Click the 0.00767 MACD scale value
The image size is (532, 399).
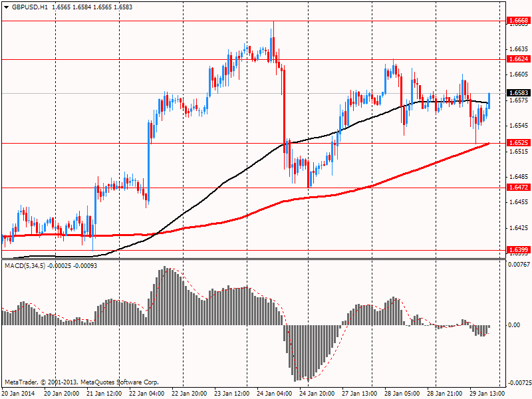[519, 264]
